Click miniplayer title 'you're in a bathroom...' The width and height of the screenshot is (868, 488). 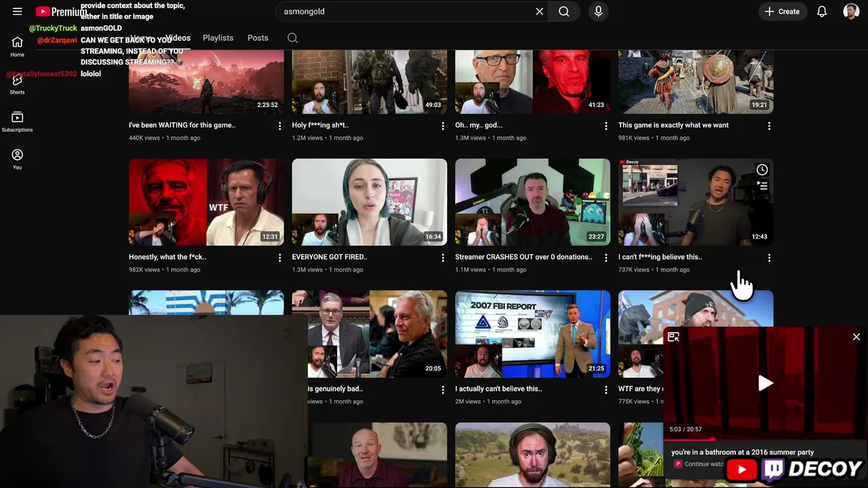coord(743,452)
